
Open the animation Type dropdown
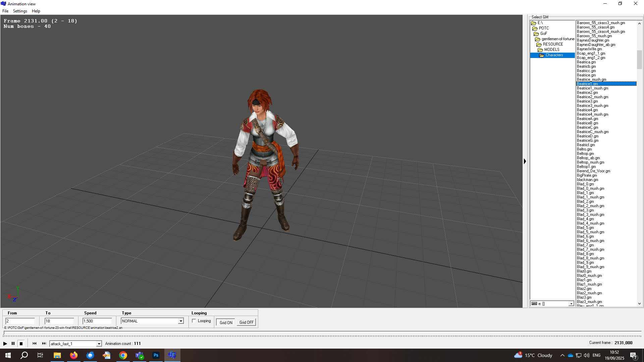(181, 321)
